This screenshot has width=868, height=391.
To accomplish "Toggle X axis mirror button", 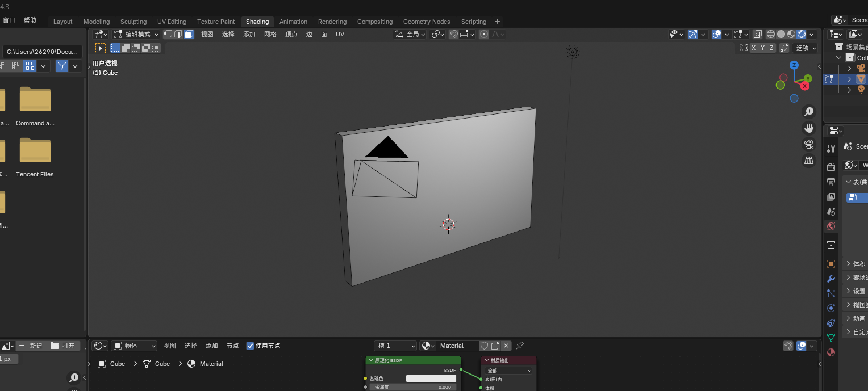I will pos(754,48).
